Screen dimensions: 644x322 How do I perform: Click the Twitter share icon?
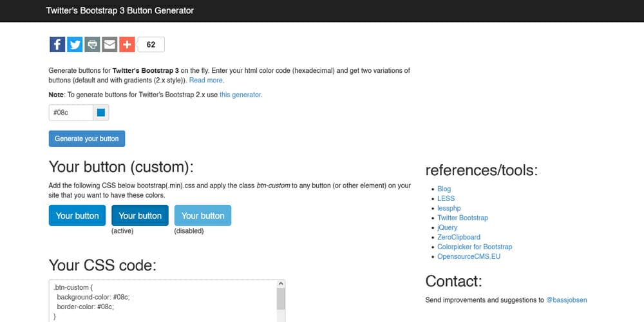(75, 44)
